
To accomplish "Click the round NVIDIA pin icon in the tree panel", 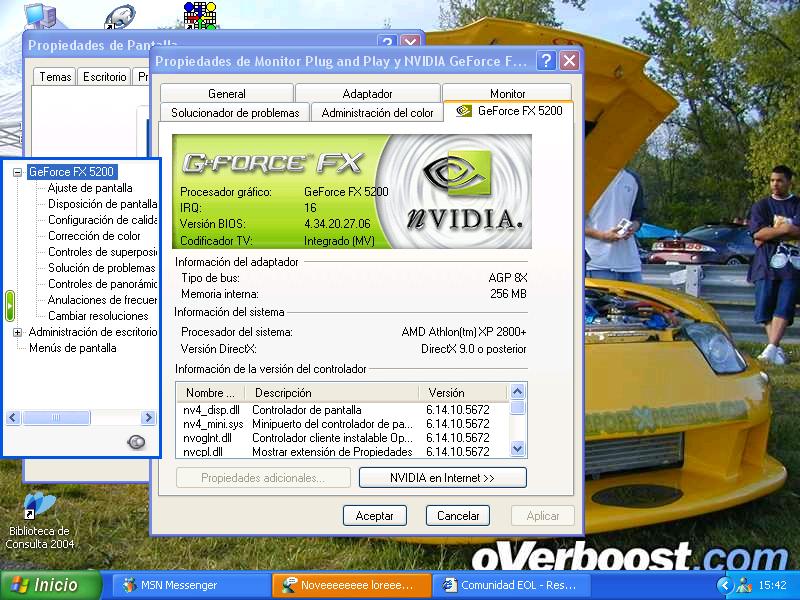I will [x=136, y=442].
